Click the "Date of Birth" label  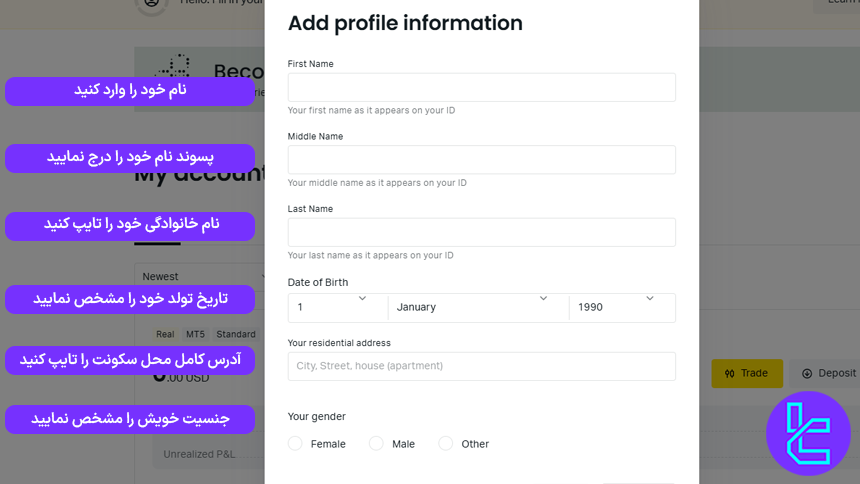coord(318,283)
